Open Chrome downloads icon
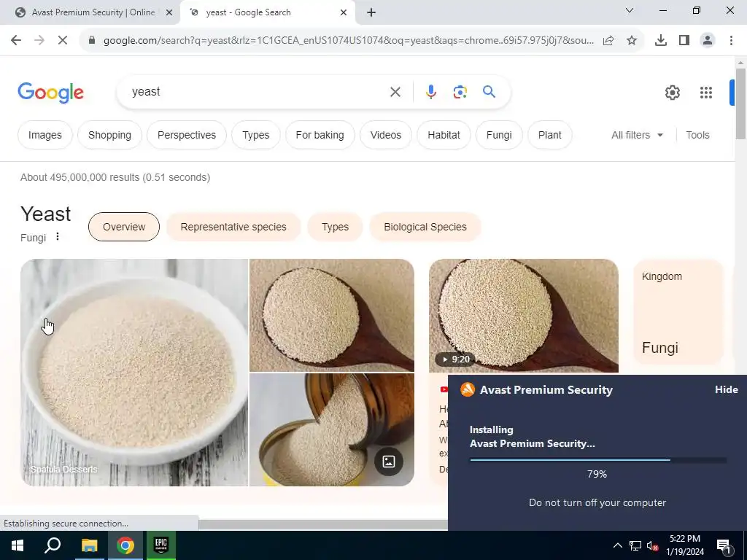Viewport: 747px width, 560px height. (660, 41)
